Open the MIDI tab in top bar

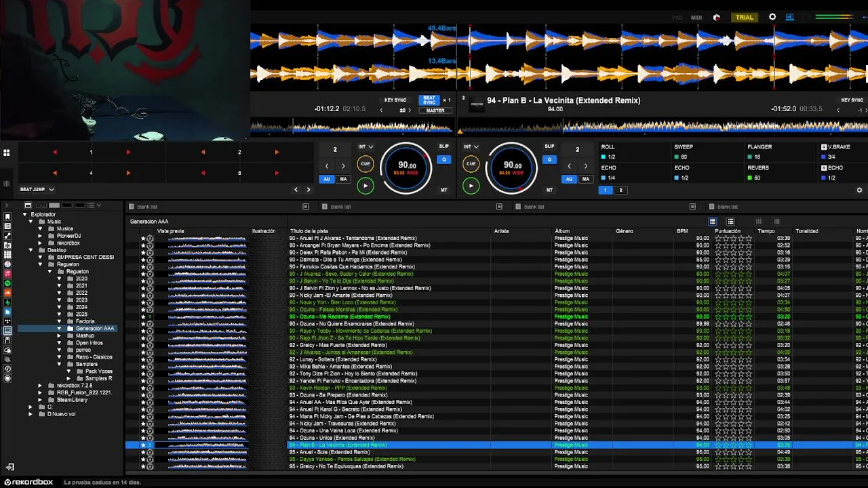point(696,18)
